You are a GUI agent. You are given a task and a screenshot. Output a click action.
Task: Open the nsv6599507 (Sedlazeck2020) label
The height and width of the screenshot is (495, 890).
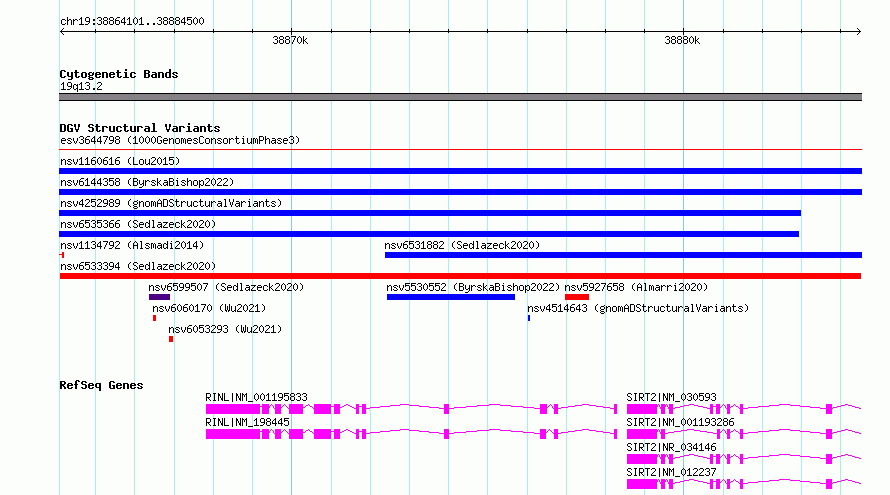click(226, 287)
